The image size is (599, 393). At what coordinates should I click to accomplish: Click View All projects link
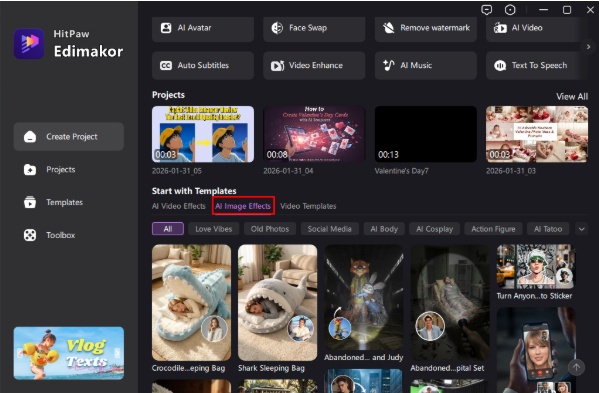572,97
